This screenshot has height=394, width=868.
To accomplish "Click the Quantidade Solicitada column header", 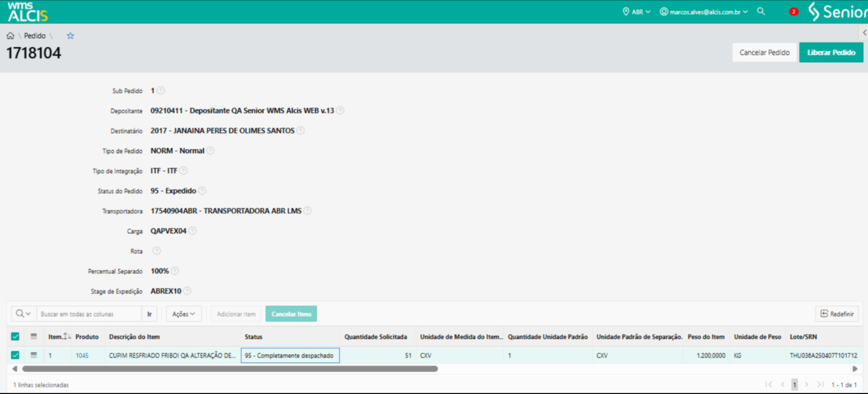I will (x=376, y=337).
